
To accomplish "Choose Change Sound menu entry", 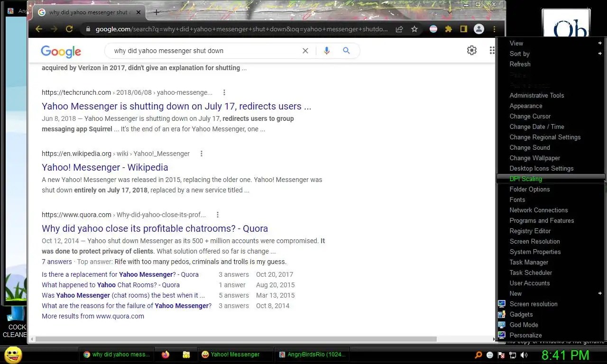I will pos(551,147).
